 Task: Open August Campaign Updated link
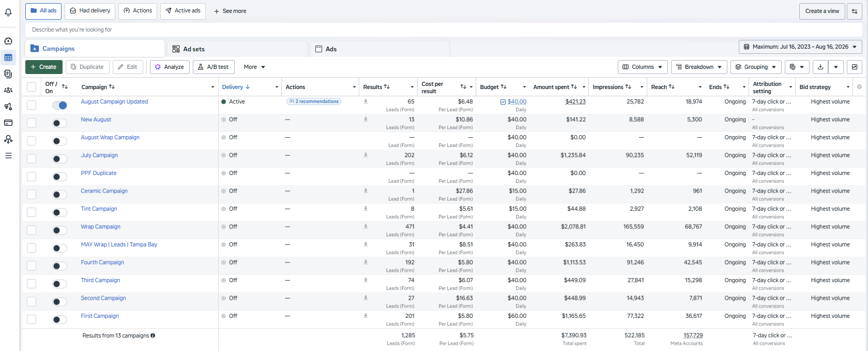(x=114, y=101)
